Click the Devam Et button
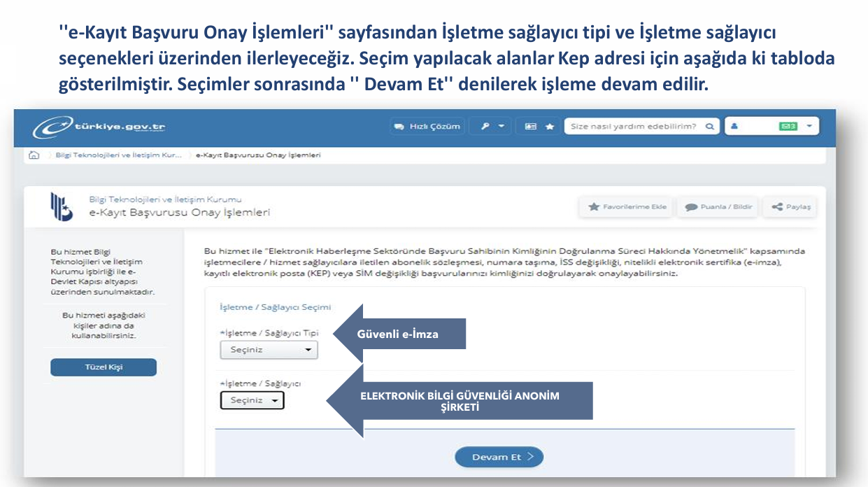Screen dimensions: 868x487 pos(499,457)
